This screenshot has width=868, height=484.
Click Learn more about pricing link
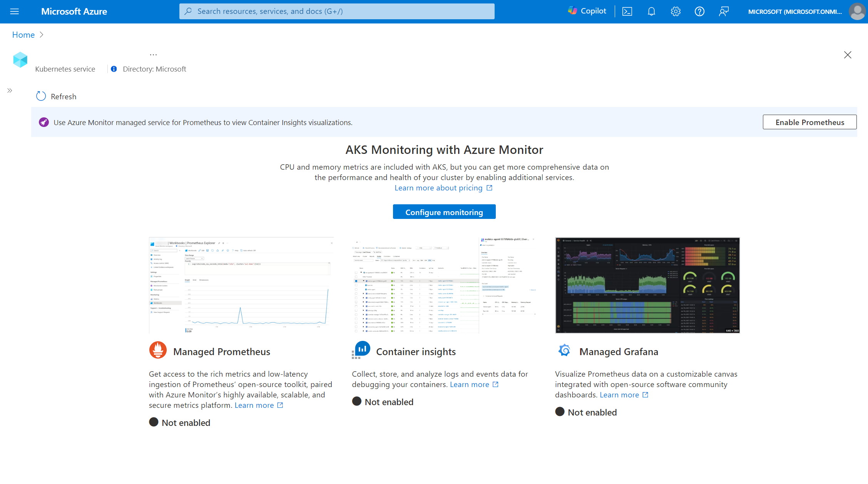444,188
